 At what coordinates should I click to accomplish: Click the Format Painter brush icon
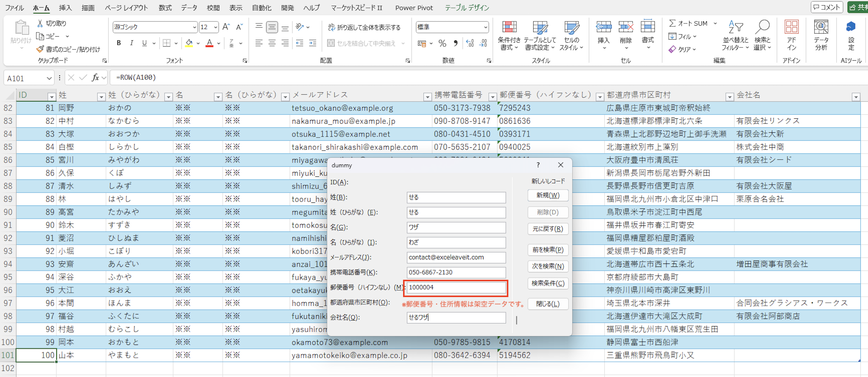[40, 49]
